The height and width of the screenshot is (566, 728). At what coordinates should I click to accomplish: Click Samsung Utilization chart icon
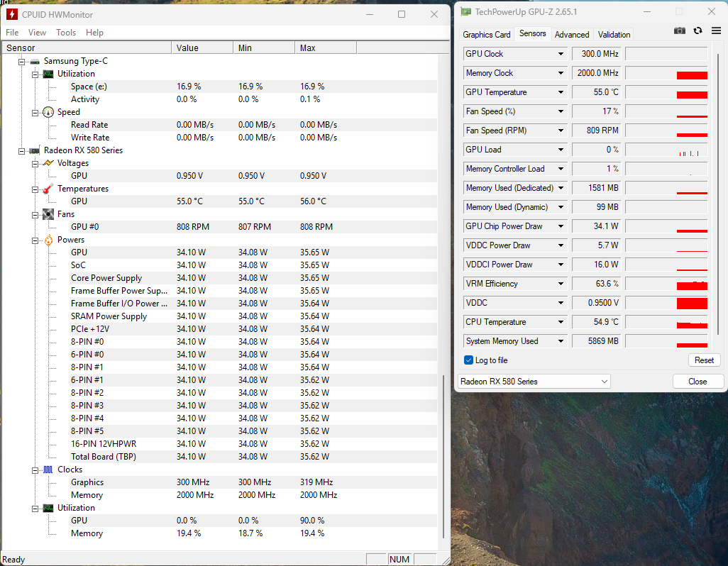coord(48,74)
